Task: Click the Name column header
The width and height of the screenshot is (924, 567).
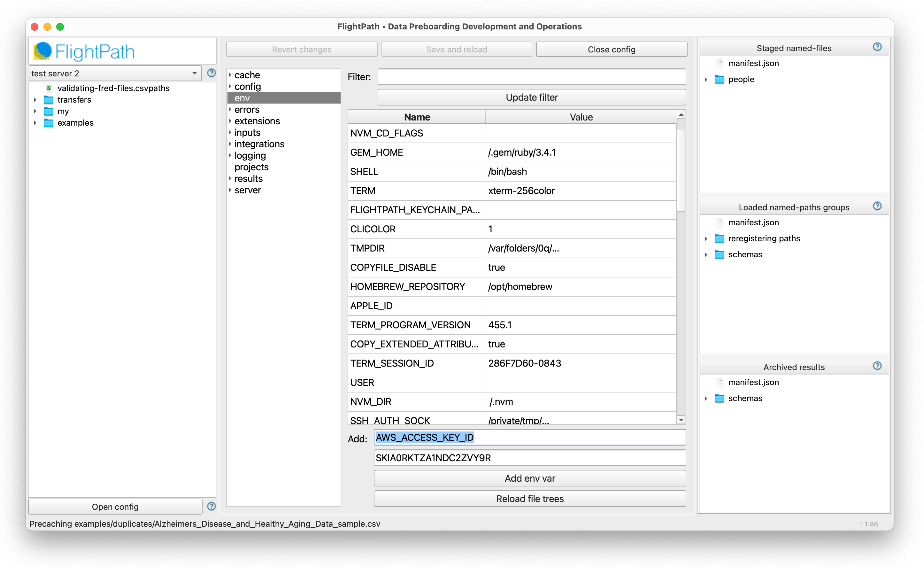Action: pyautogui.click(x=417, y=117)
